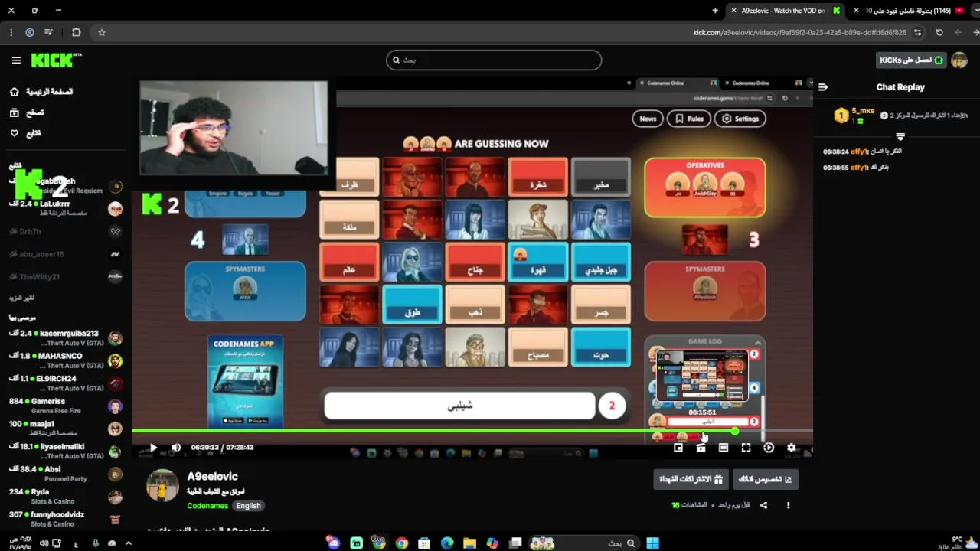Select the 5_mxe user in chat replay
980x551 pixels.
click(x=863, y=111)
